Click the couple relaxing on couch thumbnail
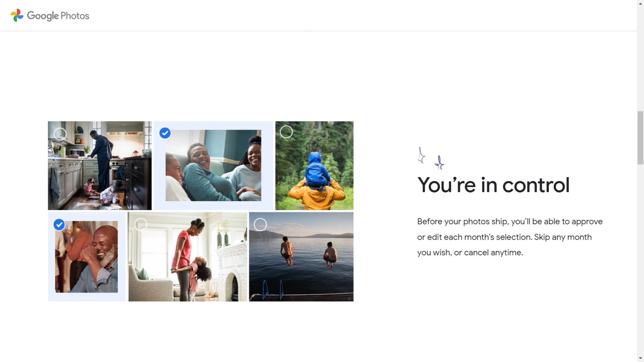Viewport: 644px width, 362px height. click(213, 166)
